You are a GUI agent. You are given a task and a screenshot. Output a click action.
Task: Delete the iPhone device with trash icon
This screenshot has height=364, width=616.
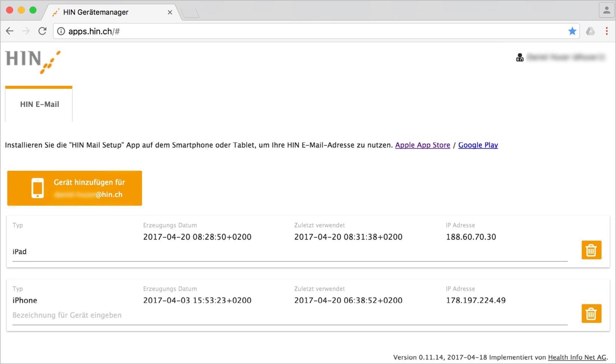coord(591,314)
